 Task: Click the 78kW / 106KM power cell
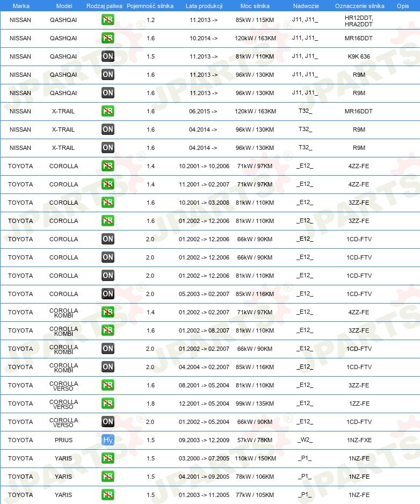[255, 477]
